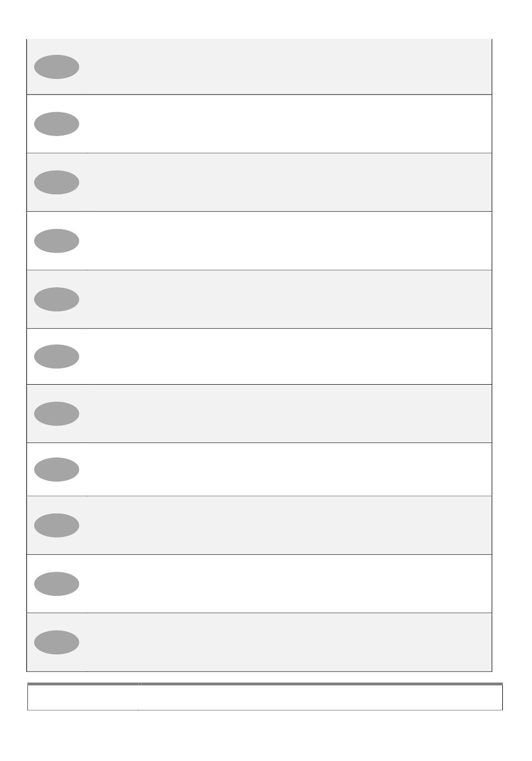Select the gray oval in the fifth row
This screenshot has width=532, height=761.
(57, 299)
